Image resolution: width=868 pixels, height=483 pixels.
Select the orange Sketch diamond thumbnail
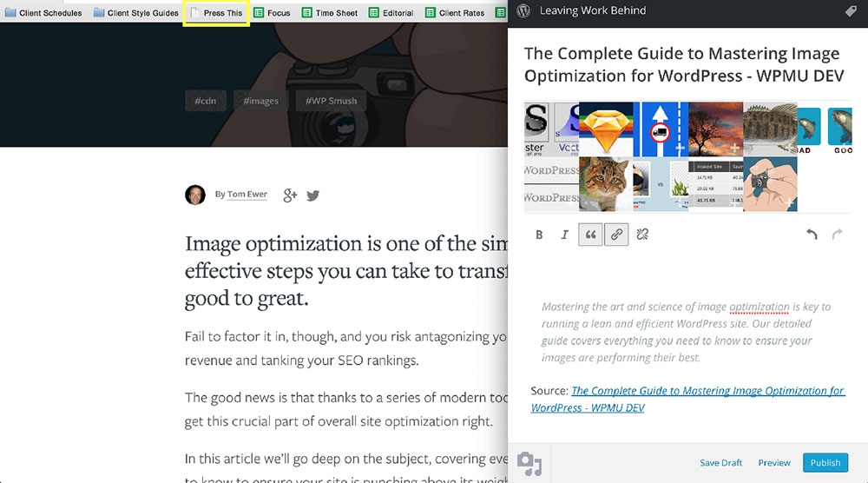point(606,129)
